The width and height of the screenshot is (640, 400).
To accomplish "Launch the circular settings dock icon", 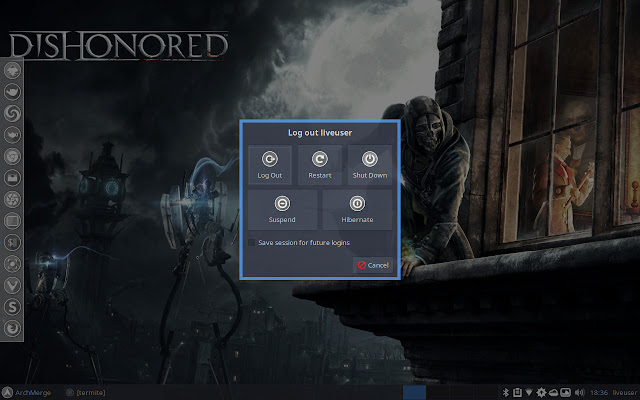I will coord(12,264).
